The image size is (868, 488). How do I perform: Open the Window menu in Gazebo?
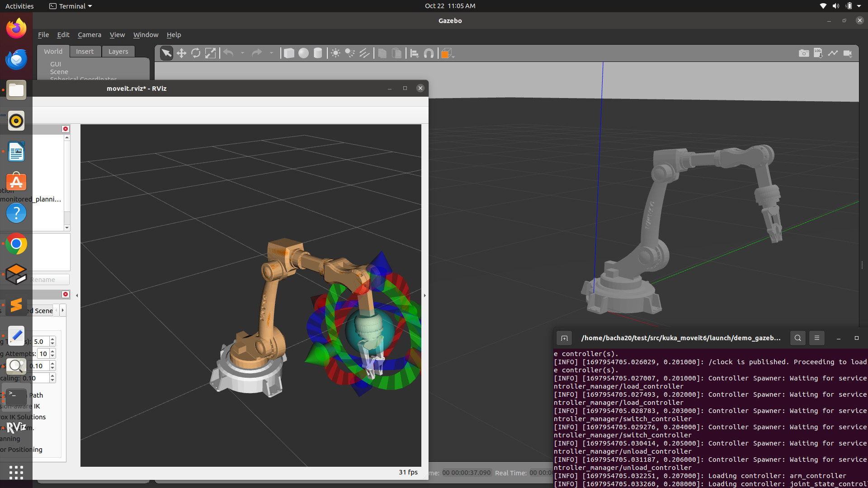[x=146, y=35]
